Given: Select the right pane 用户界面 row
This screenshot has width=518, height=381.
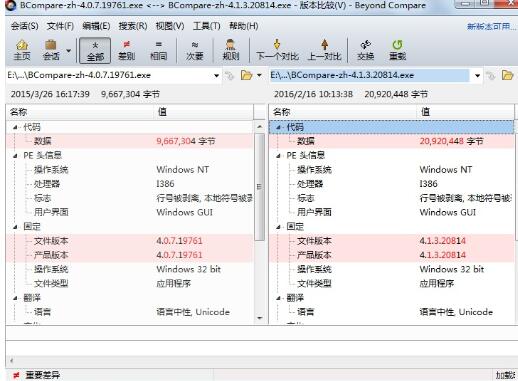Looking at the screenshot, I should 392,212.
